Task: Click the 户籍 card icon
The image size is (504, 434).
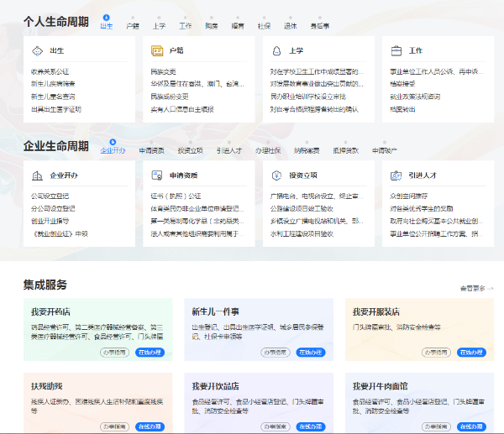Action: pos(158,50)
